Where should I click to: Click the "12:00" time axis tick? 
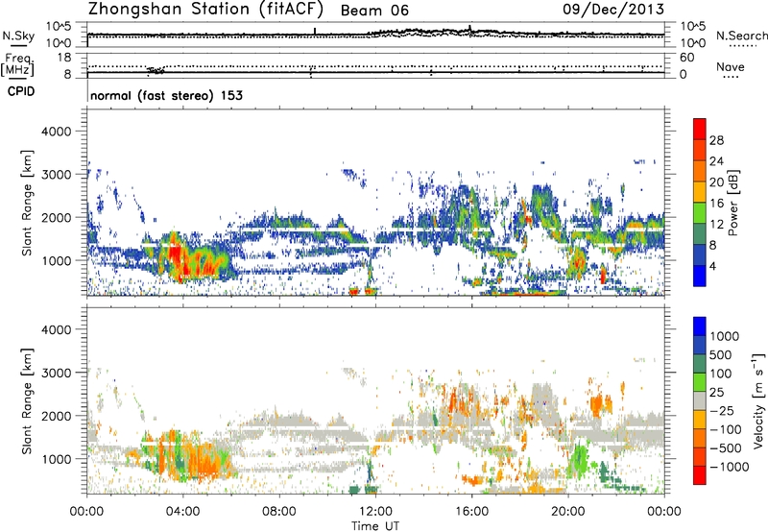375,512
